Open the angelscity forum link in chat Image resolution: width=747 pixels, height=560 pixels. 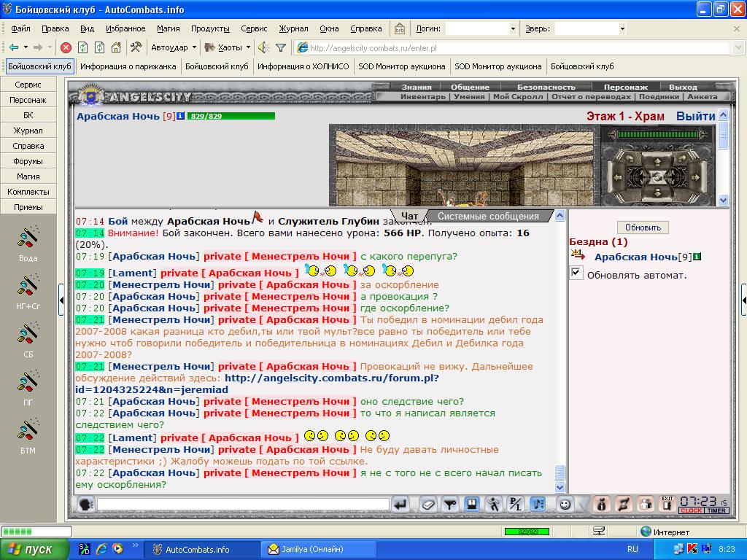(258, 384)
